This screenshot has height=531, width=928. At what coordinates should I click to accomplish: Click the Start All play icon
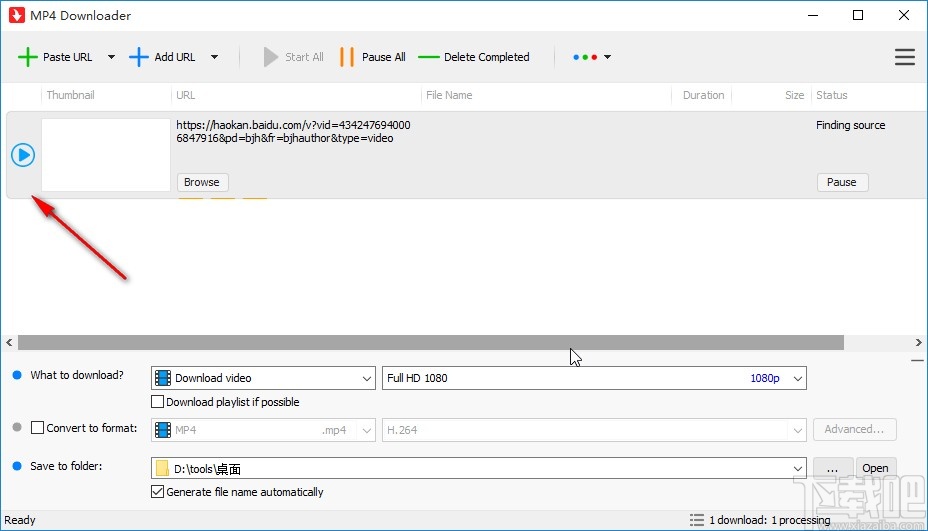point(270,57)
